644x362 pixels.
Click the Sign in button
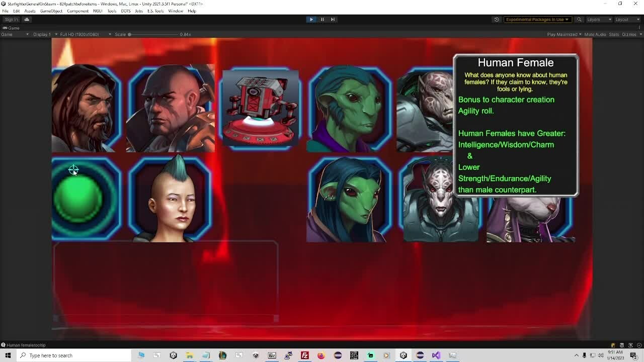pos(11,20)
